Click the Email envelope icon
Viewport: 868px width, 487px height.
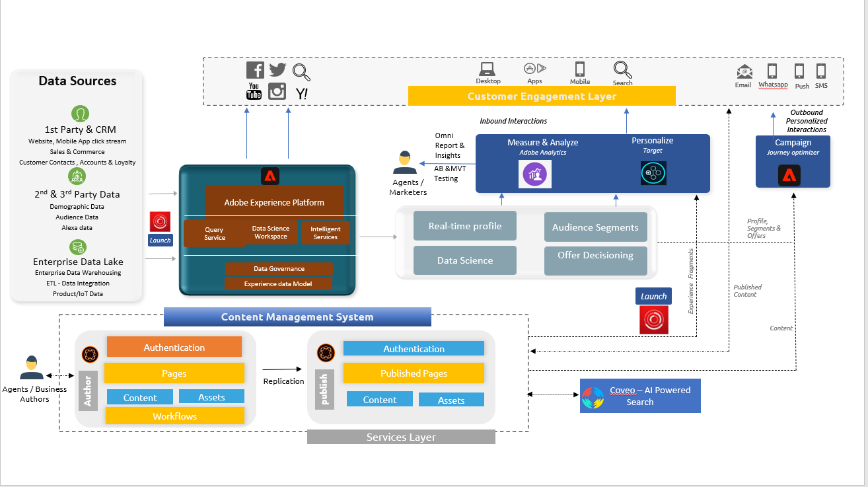[x=744, y=71]
